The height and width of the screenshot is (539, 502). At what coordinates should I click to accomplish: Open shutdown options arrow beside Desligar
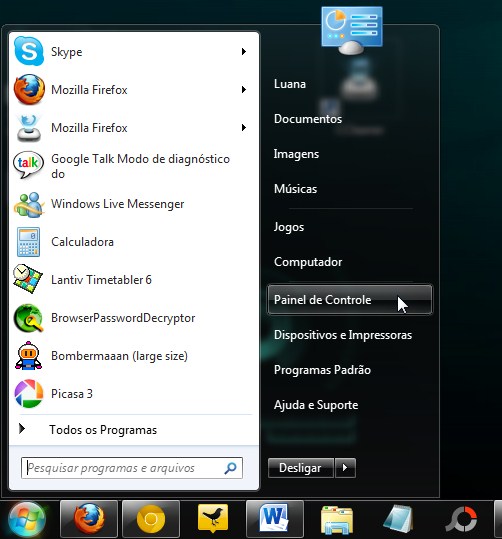[345, 468]
